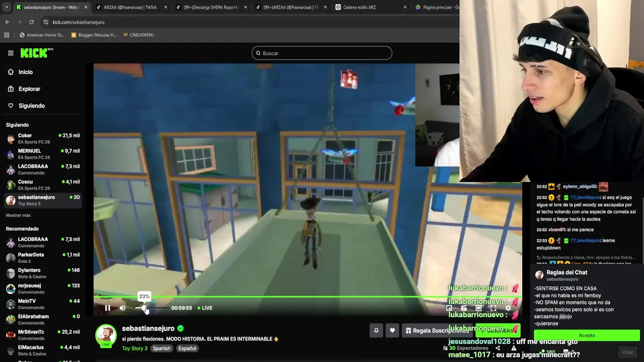Viewport: 644px width, 362px height.
Task: Expand followed list with Mostrar más
Action: click(18, 215)
